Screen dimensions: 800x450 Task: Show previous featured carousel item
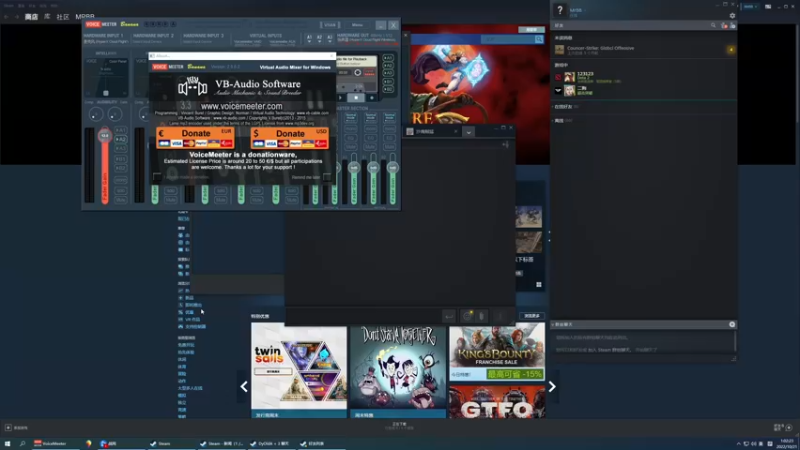coord(244,387)
